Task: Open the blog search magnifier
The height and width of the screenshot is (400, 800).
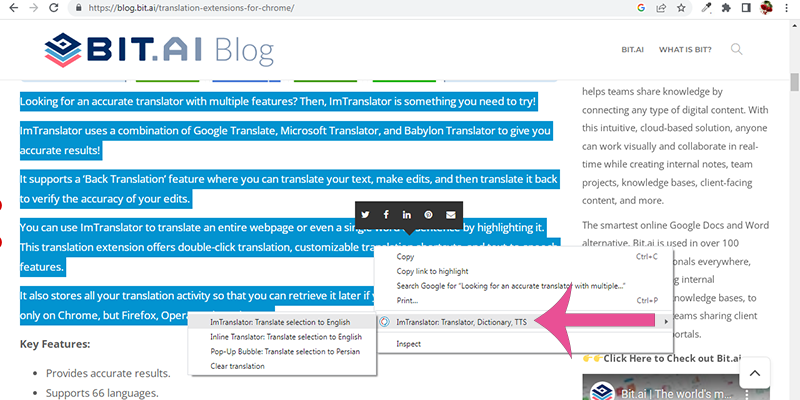Action: click(x=737, y=49)
